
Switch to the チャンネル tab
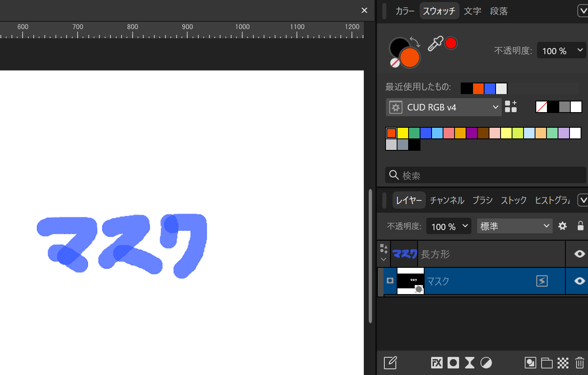click(447, 200)
